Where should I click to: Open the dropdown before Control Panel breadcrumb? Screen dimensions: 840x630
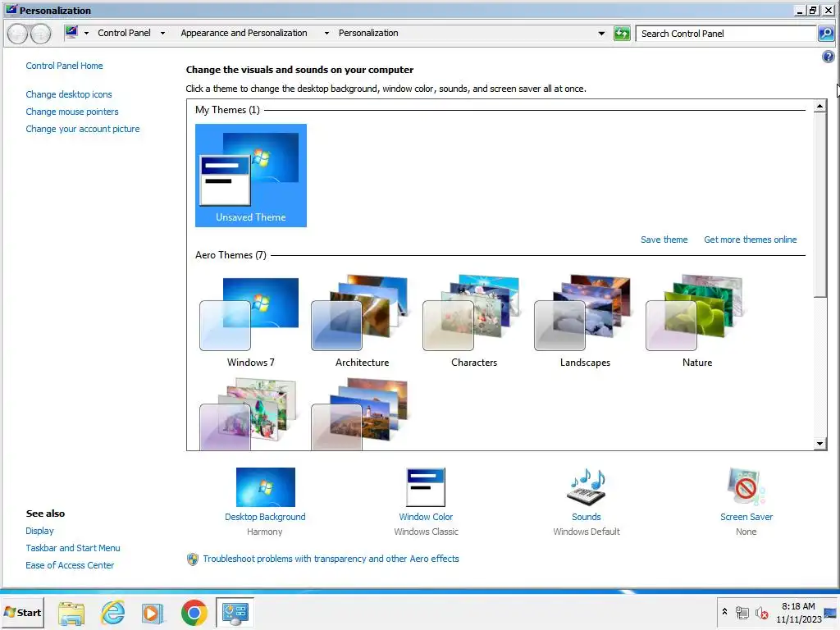tap(85, 33)
